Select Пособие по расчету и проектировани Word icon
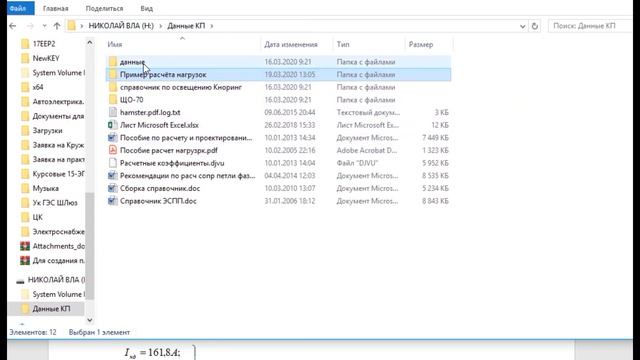The height and width of the screenshot is (360, 640). point(113,138)
